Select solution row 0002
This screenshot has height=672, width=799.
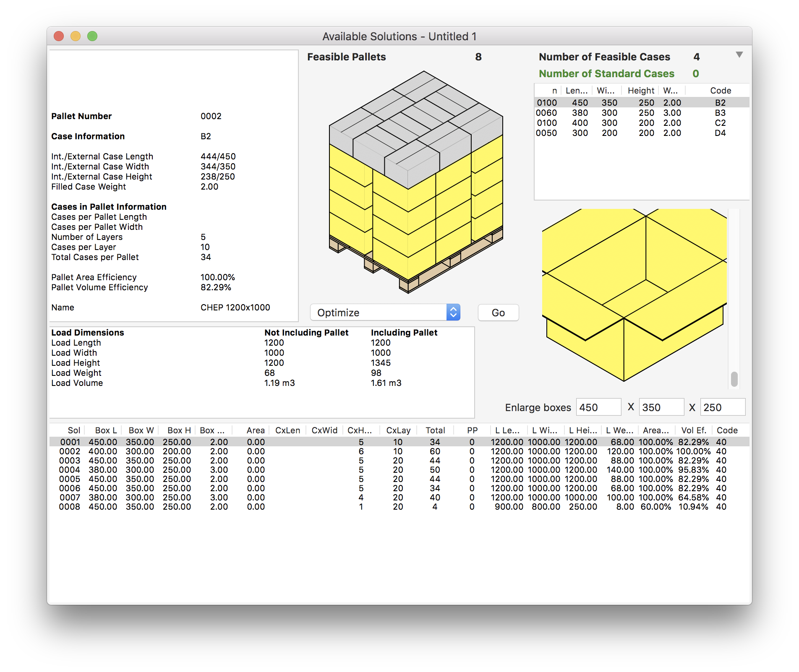tap(399, 451)
